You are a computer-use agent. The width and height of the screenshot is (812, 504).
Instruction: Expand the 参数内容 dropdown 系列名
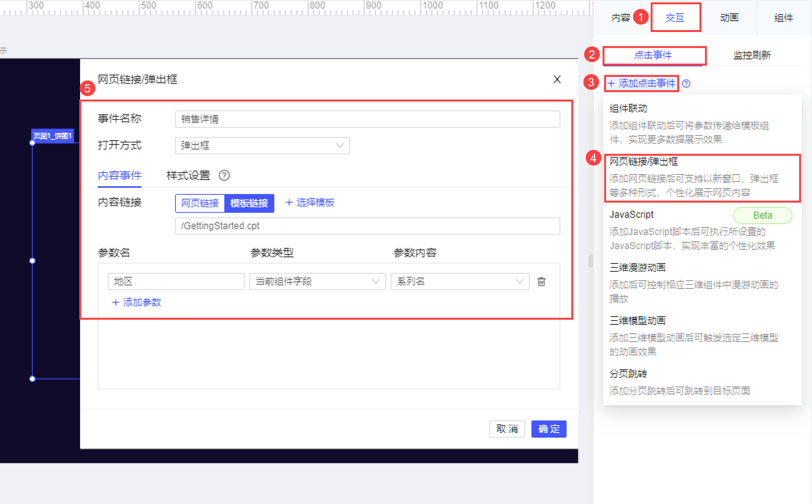(x=460, y=281)
